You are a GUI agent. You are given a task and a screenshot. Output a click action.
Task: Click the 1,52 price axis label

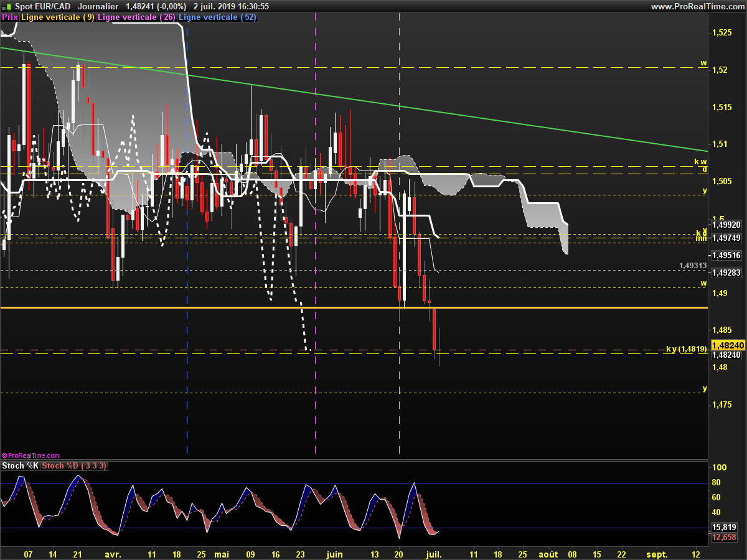720,69
